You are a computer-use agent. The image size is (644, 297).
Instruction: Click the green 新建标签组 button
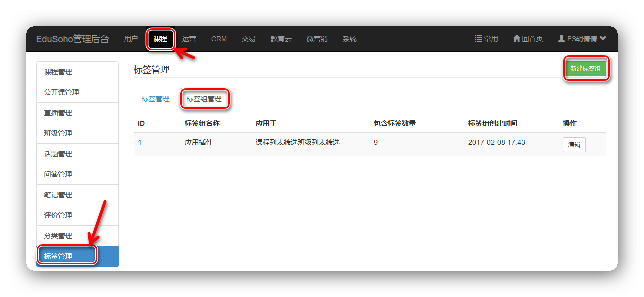[585, 69]
